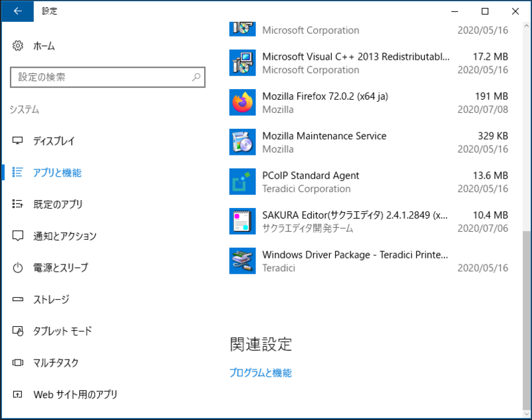This screenshot has width=532, height=420.
Task: Click the 191 MB size value
Action: 491,96
